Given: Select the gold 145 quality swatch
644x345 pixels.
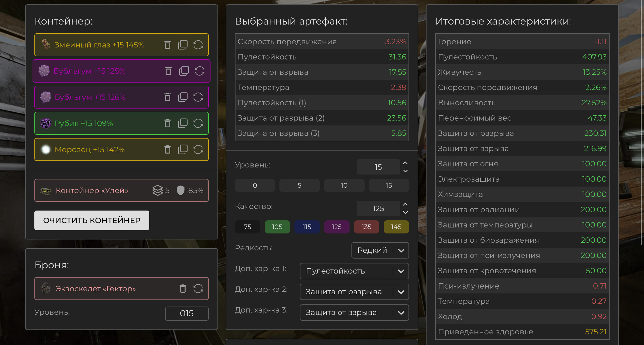Looking at the screenshot, I should pyautogui.click(x=396, y=227).
